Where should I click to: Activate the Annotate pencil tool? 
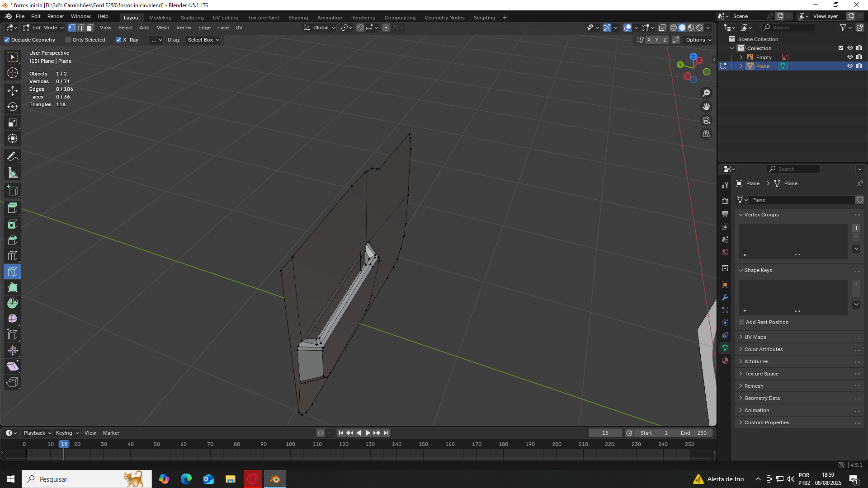click(x=13, y=157)
